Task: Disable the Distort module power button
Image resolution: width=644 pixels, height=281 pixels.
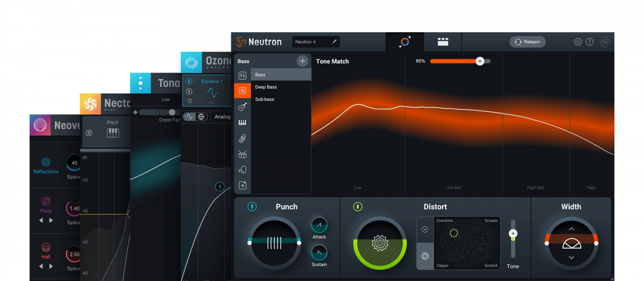Action: (x=358, y=207)
